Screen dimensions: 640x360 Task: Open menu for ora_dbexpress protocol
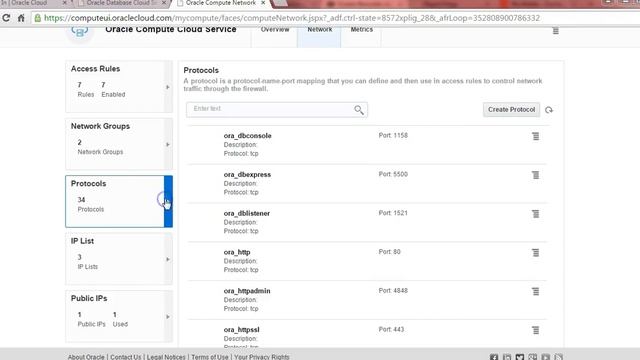click(x=536, y=175)
